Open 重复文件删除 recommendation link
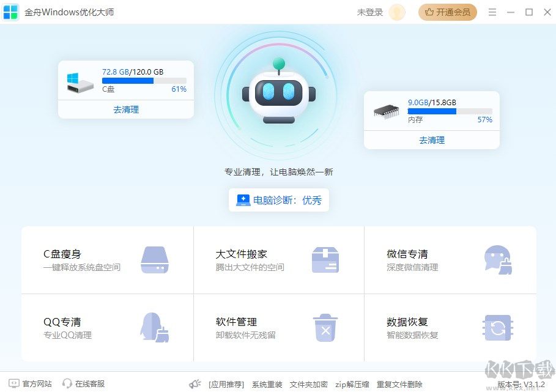The width and height of the screenshot is (556, 392). (399, 384)
